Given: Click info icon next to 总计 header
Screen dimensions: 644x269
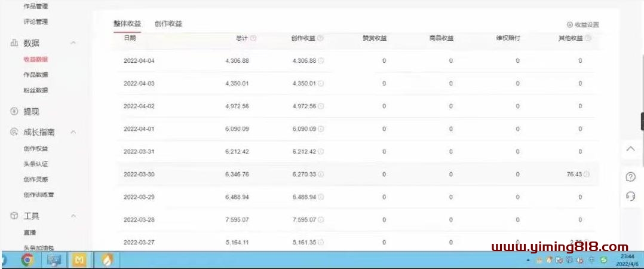Looking at the screenshot, I should click(x=253, y=38).
